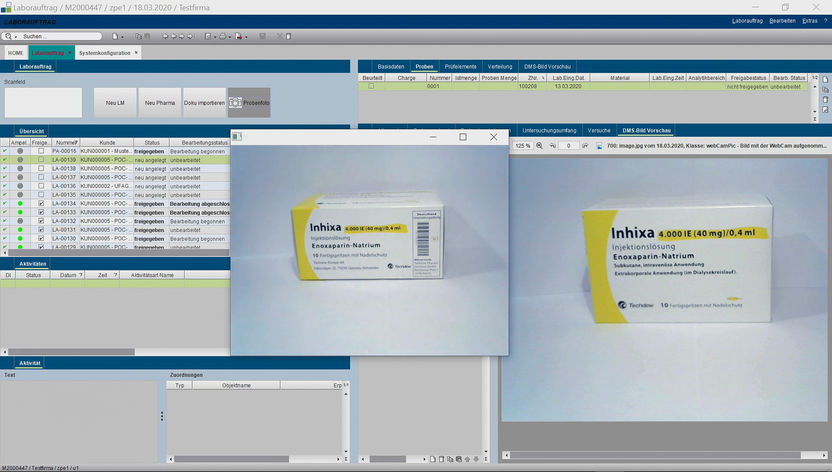
Task: Click the first navigation arrow in toolbar
Action: point(165,37)
